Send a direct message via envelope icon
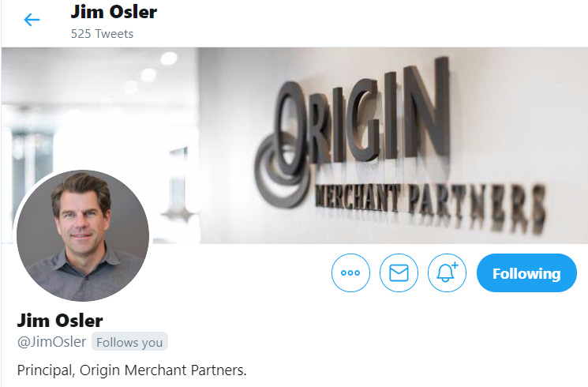The width and height of the screenshot is (588, 387). pyautogui.click(x=399, y=273)
